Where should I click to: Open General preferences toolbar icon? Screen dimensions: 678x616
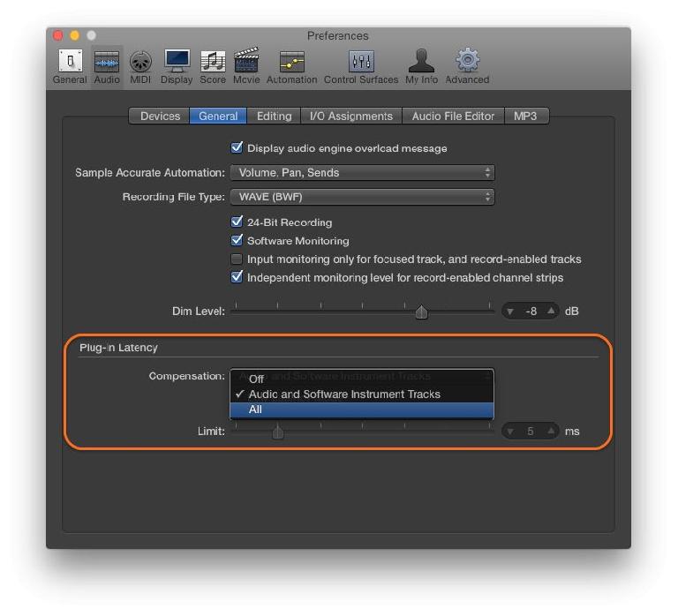[70, 66]
